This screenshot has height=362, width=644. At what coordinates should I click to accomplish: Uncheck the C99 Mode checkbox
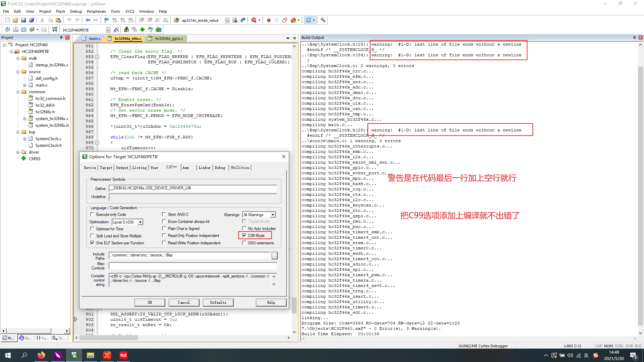point(244,236)
